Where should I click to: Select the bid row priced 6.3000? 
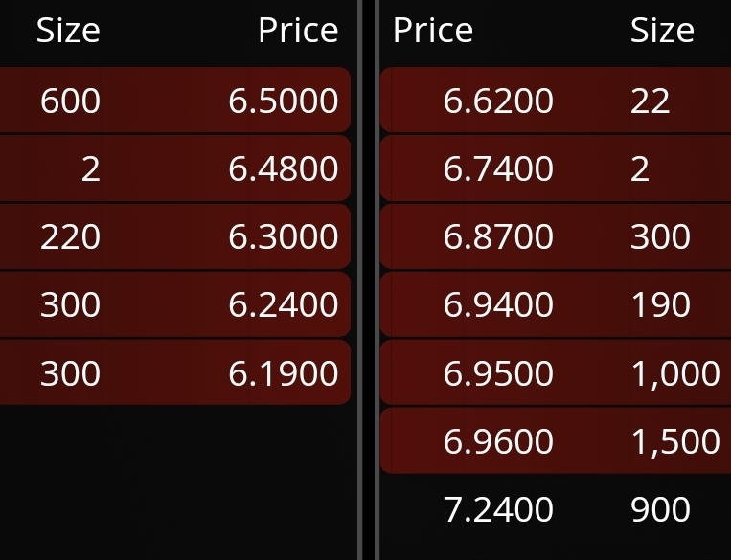[174, 236]
